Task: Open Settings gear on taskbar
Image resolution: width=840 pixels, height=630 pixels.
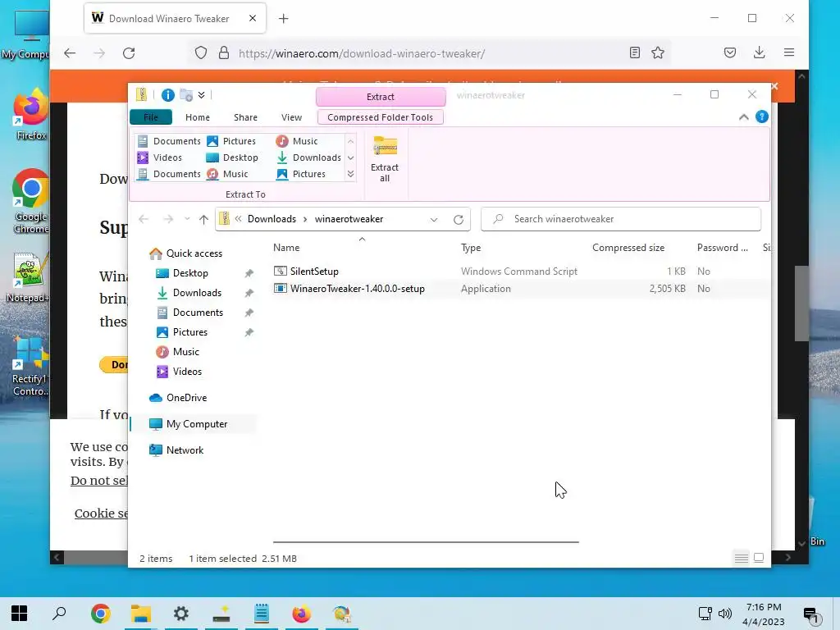Action: point(181,614)
